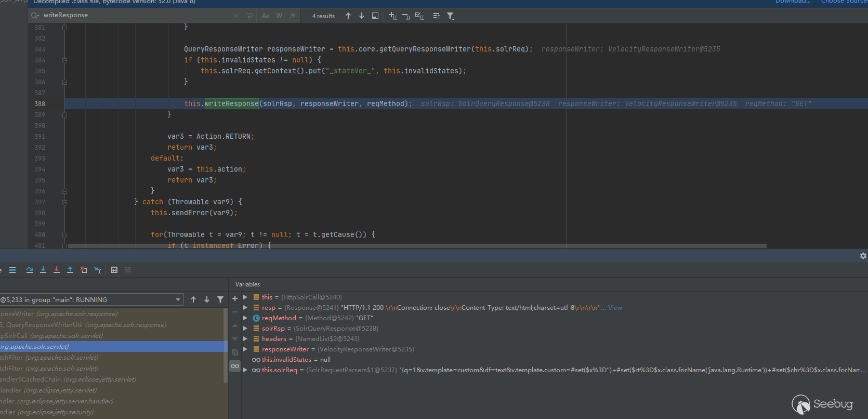This screenshot has width=868, height=419.
Task: Open Evaluate Expression calculator icon
Action: [x=114, y=270]
